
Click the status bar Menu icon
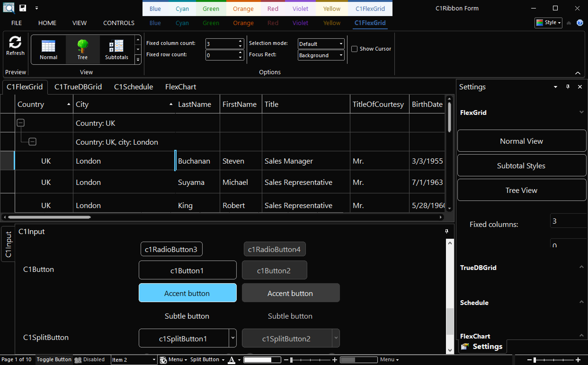(x=163, y=360)
